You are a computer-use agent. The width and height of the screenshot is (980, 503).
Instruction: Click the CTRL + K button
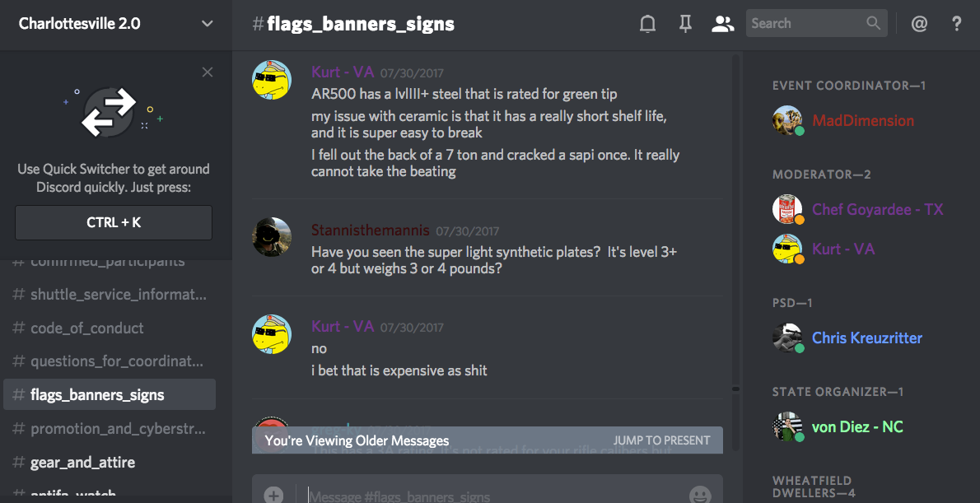pyautogui.click(x=114, y=222)
